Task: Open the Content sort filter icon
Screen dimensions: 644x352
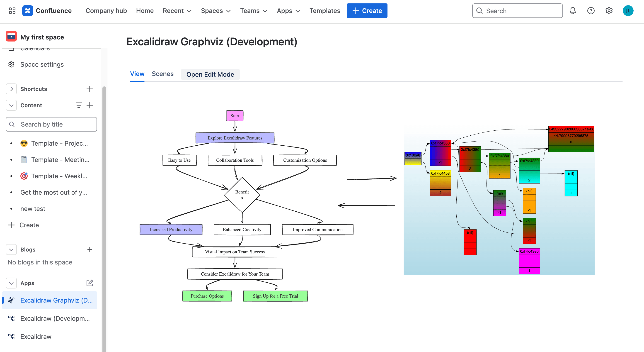Action: pyautogui.click(x=78, y=105)
